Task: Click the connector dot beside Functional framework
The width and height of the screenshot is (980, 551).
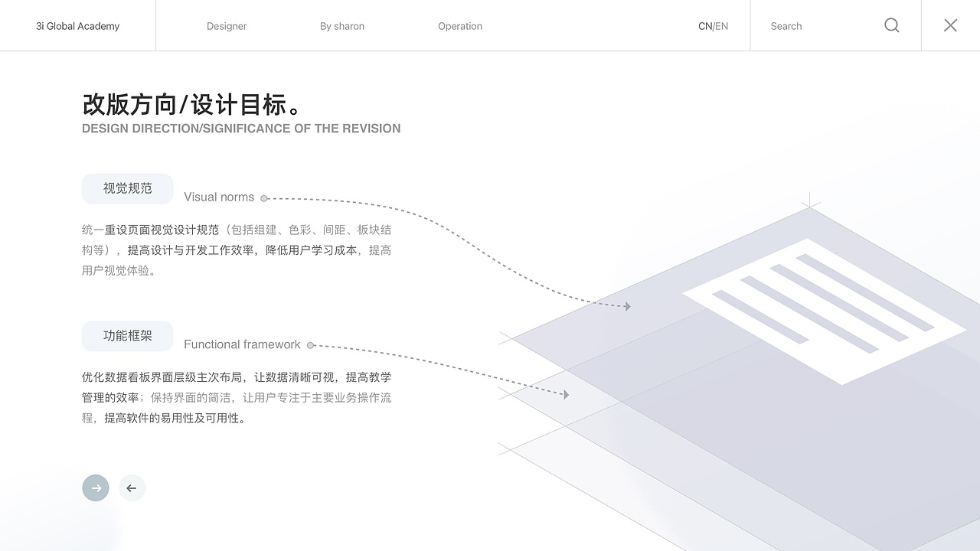Action: tap(311, 345)
